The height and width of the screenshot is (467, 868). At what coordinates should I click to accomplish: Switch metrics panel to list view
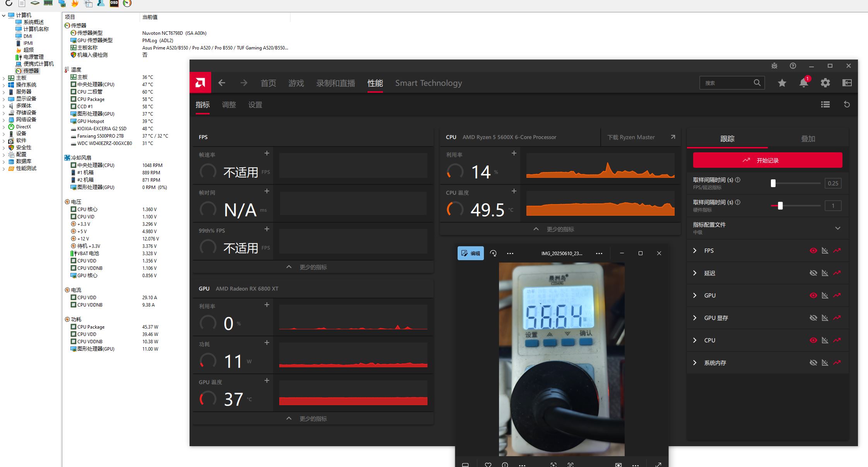coord(825,104)
